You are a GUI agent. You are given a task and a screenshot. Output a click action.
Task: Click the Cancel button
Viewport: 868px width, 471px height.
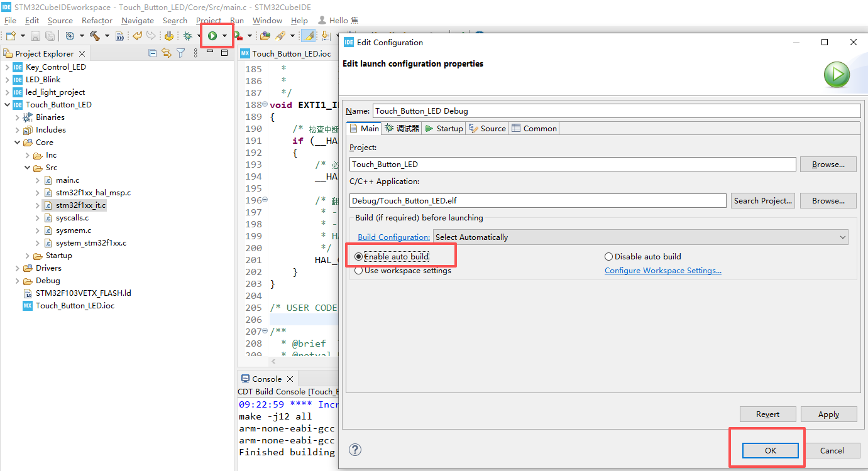click(832, 450)
